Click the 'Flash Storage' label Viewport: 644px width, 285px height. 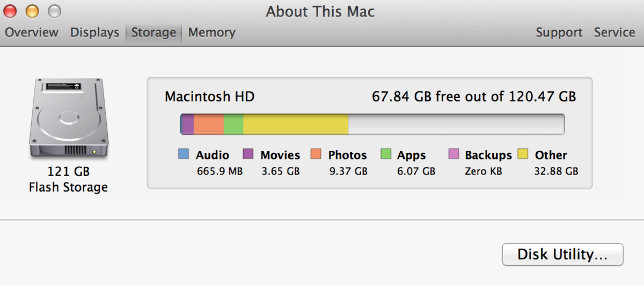point(68,187)
